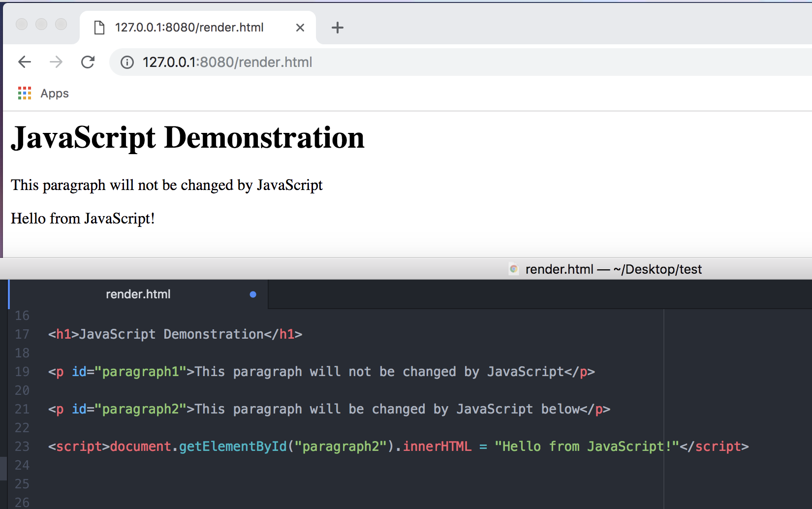The width and height of the screenshot is (812, 509).
Task: Click the yellow minimize traffic light button
Action: 41,24
